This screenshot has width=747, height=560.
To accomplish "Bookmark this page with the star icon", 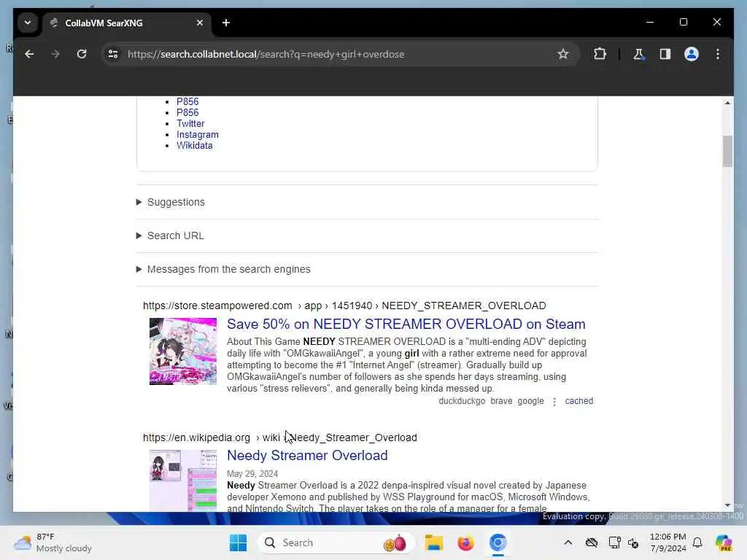I will click(563, 54).
